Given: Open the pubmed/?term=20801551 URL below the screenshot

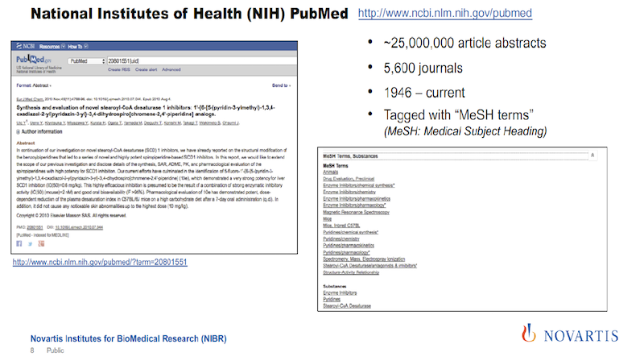Looking at the screenshot, I should (x=100, y=262).
